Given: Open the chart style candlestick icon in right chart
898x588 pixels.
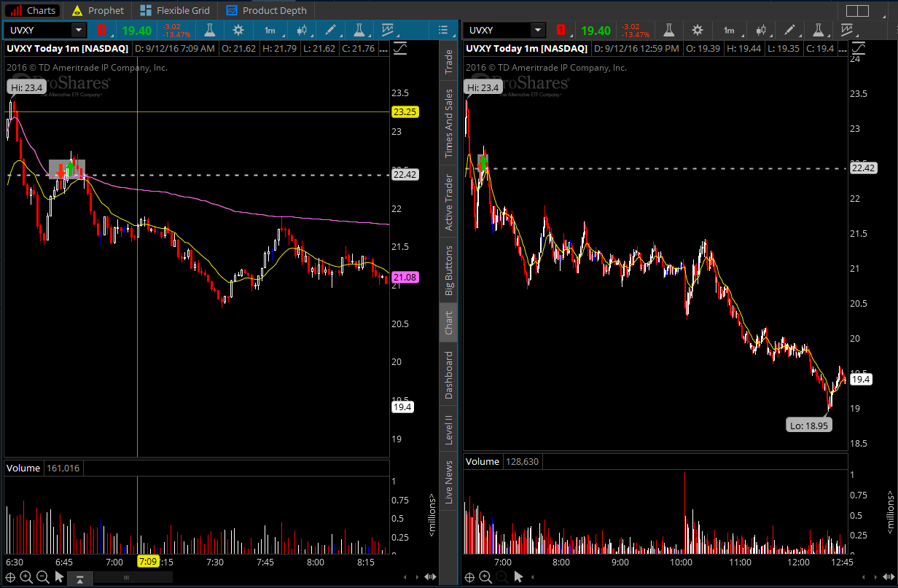Looking at the screenshot, I should tap(762, 30).
